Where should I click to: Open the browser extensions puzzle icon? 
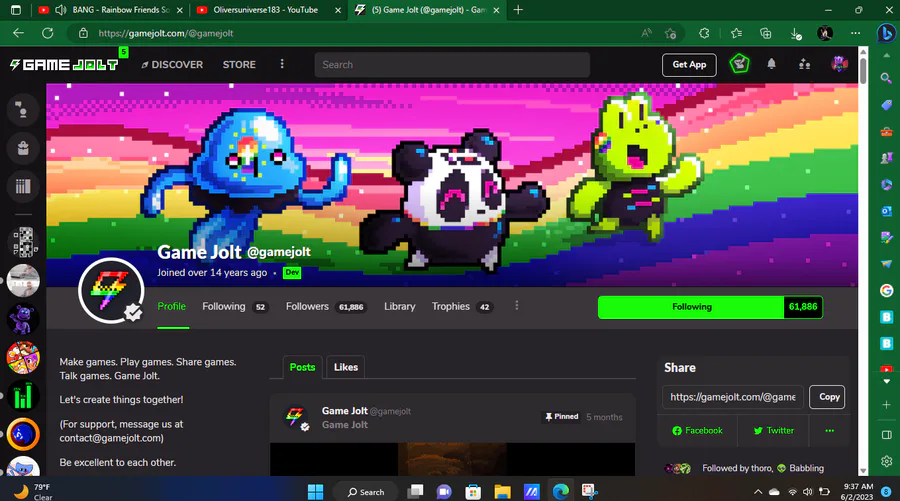704,33
